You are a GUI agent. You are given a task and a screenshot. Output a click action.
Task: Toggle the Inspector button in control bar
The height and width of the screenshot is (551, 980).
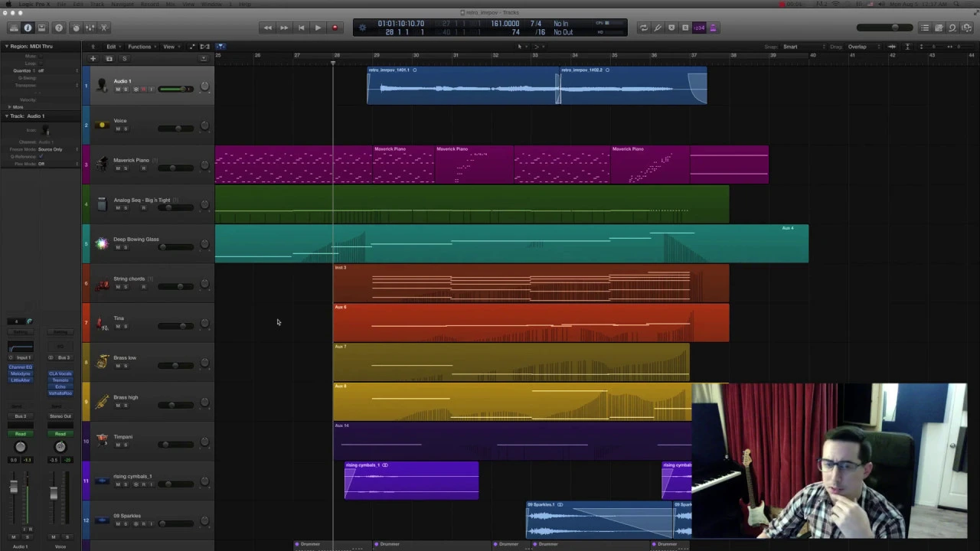click(x=28, y=28)
